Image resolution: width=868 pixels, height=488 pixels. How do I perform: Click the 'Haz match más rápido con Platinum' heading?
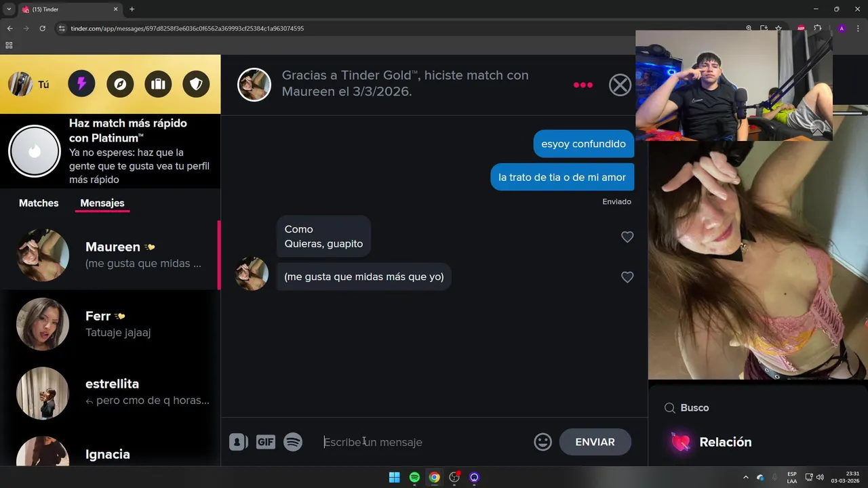click(128, 130)
